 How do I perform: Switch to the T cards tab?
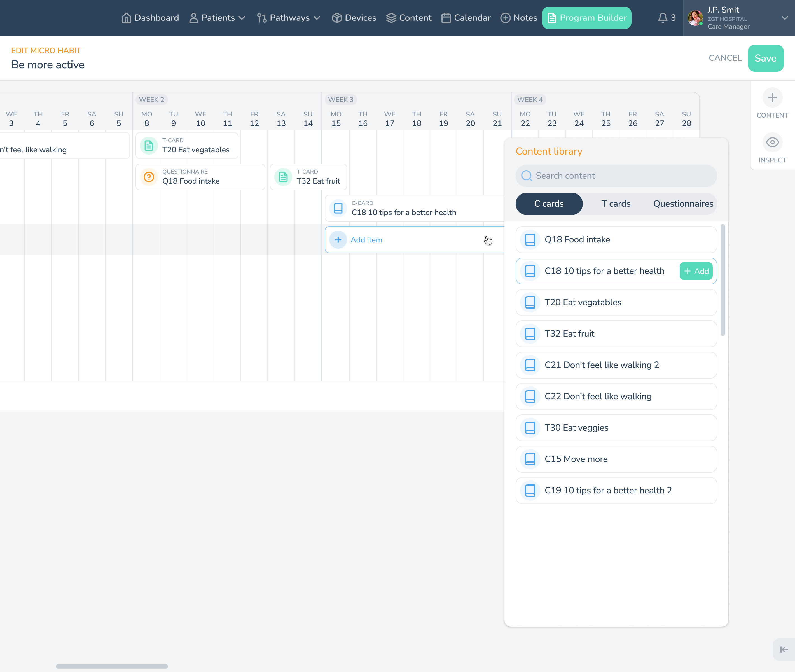click(616, 204)
